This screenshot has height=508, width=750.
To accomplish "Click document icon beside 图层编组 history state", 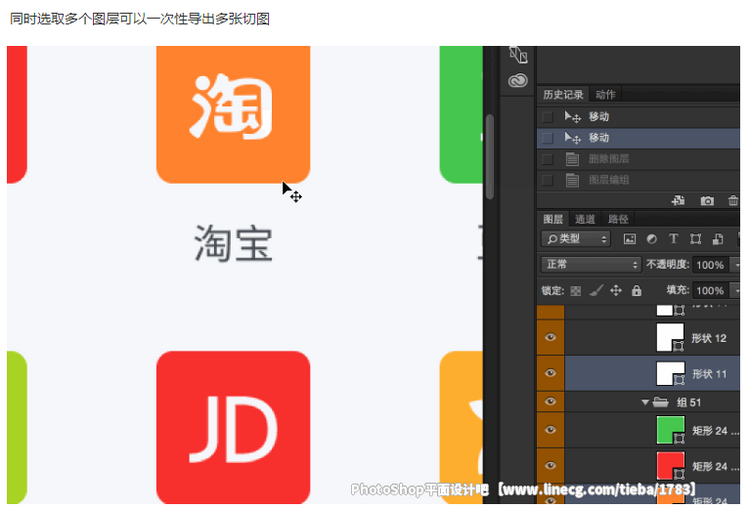I will tap(572, 180).
